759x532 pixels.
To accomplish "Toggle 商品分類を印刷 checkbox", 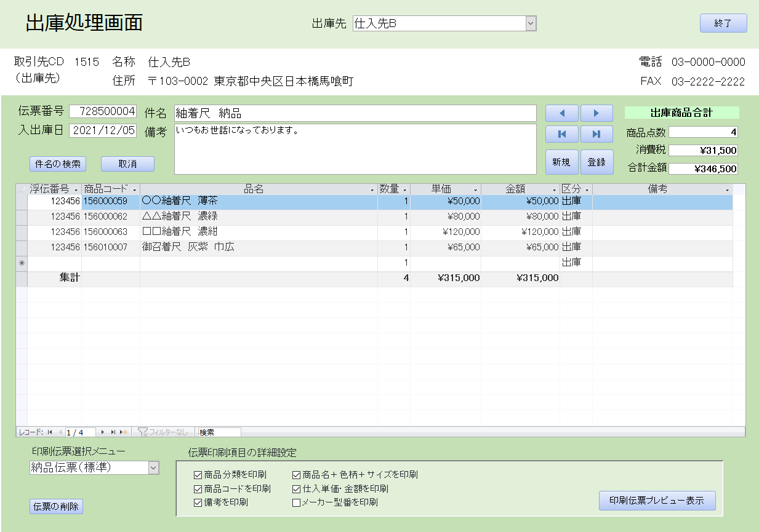I will point(198,475).
